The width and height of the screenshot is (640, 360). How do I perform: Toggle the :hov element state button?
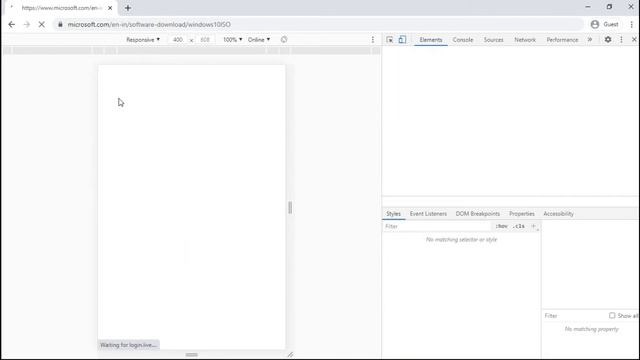[x=502, y=226]
